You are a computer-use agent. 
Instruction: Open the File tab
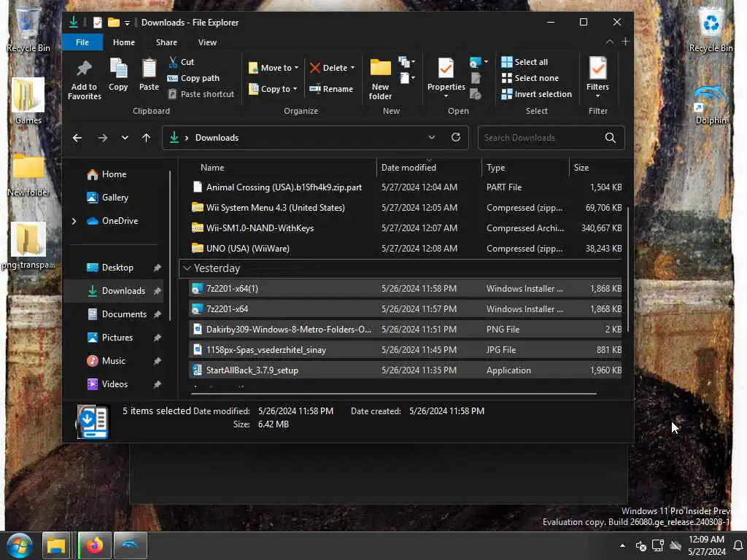(x=82, y=42)
